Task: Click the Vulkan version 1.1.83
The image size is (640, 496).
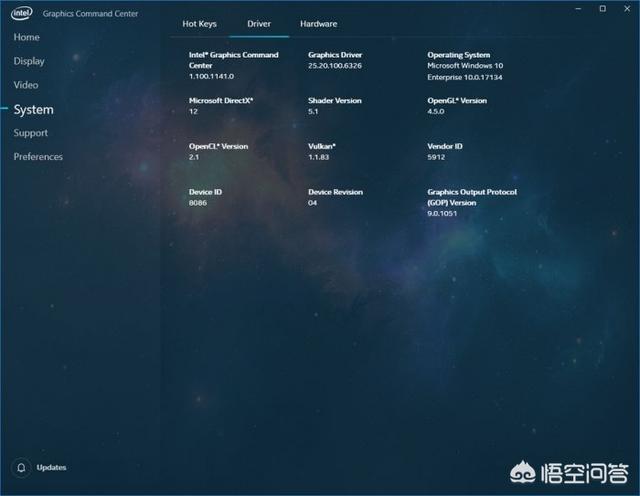Action: click(x=319, y=157)
